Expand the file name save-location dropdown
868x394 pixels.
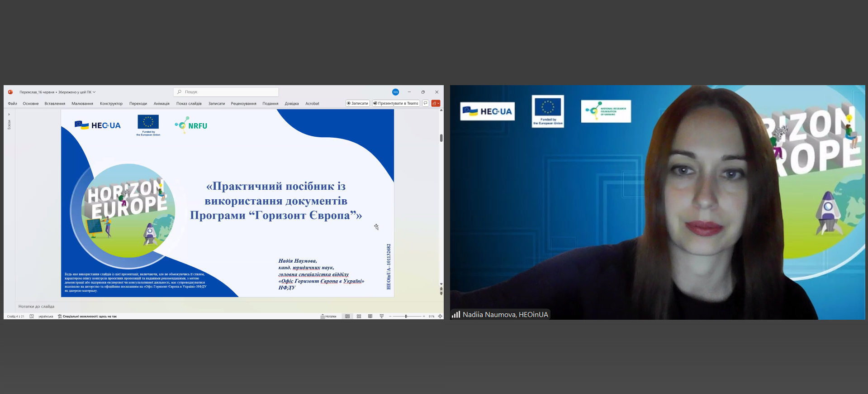point(94,92)
